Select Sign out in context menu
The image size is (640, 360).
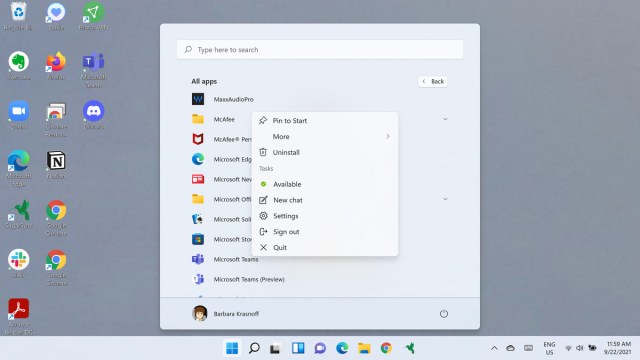[325, 232]
